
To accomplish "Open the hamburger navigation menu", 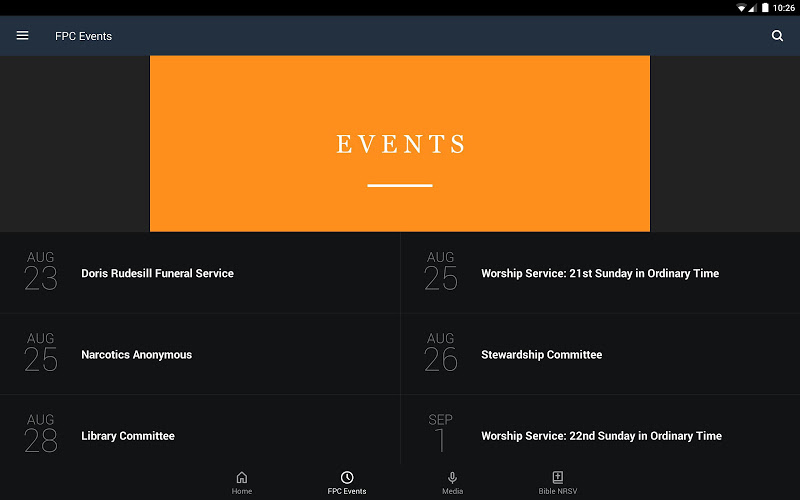I will coord(22,36).
